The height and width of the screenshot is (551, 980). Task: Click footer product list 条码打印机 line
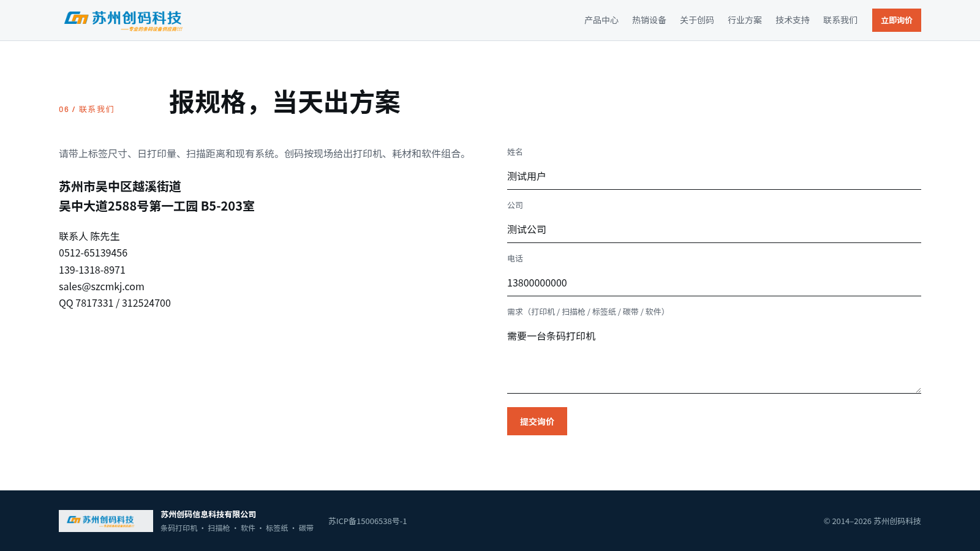(x=237, y=528)
